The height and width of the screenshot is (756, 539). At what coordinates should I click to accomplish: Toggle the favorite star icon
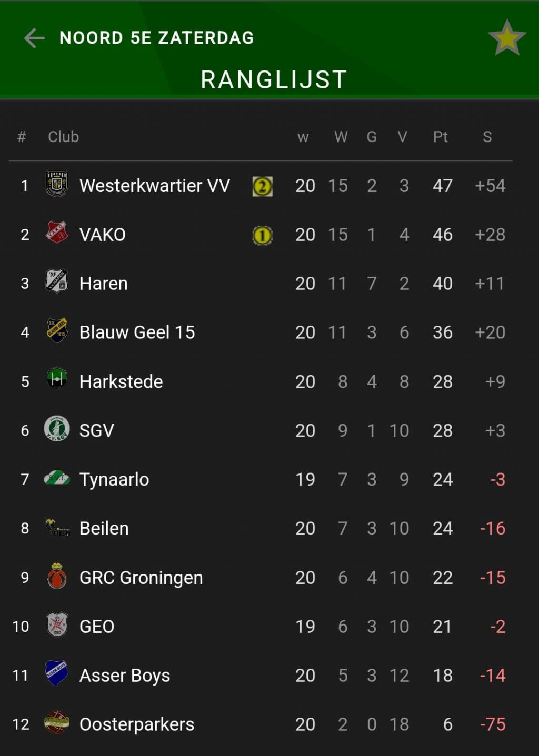(x=507, y=38)
